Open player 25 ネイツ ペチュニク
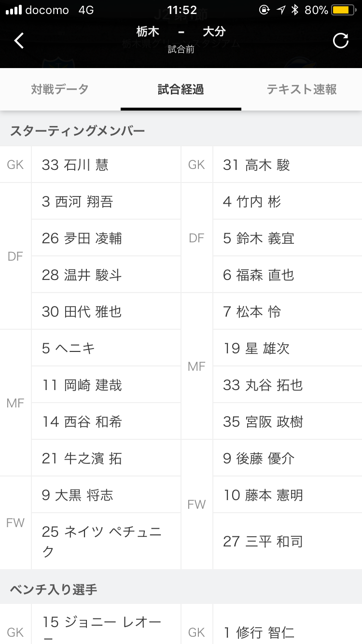This screenshot has height=644, width=362. pyautogui.click(x=106, y=541)
